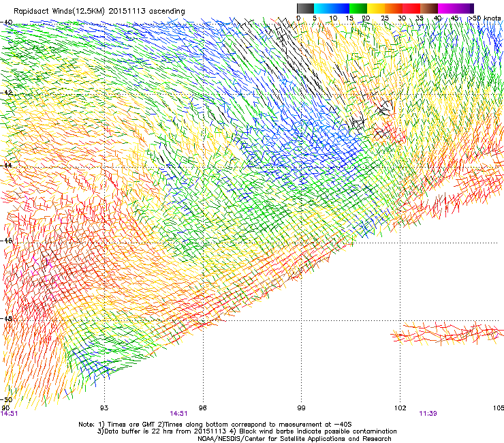Click the ">50 knots" legend label

484,18
